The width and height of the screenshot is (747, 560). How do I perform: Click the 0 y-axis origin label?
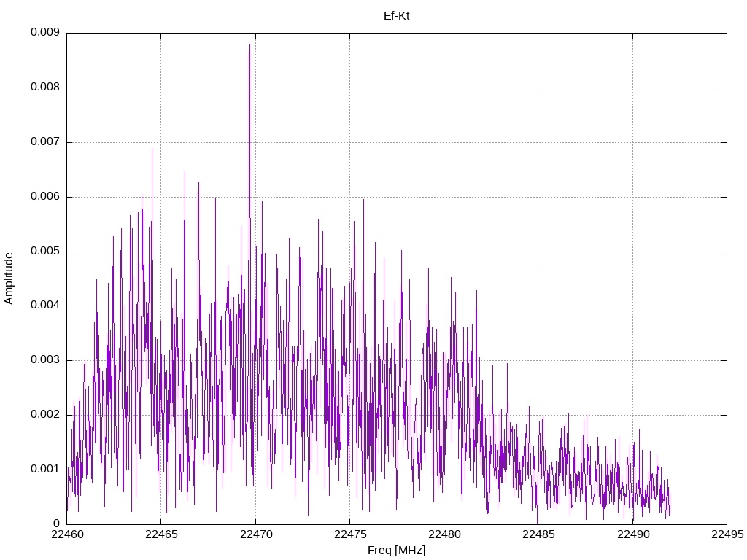point(57,524)
